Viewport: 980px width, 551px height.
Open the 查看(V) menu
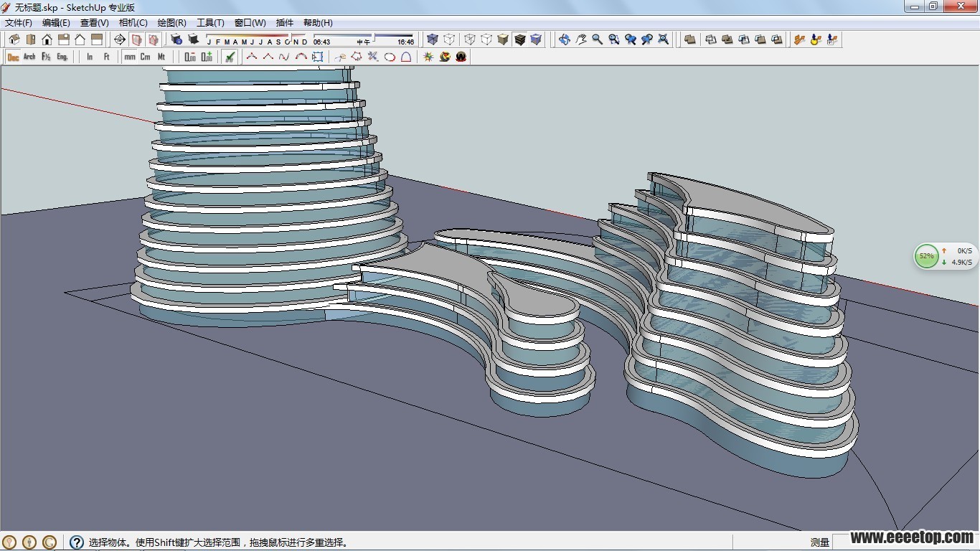pos(95,23)
